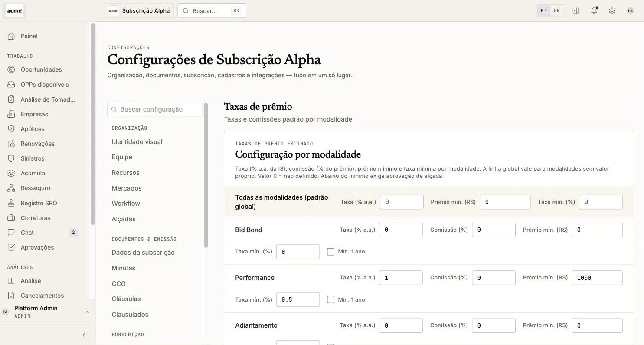Click the settings menu scrollbar
This screenshot has height=345, width=644.
(x=206, y=175)
